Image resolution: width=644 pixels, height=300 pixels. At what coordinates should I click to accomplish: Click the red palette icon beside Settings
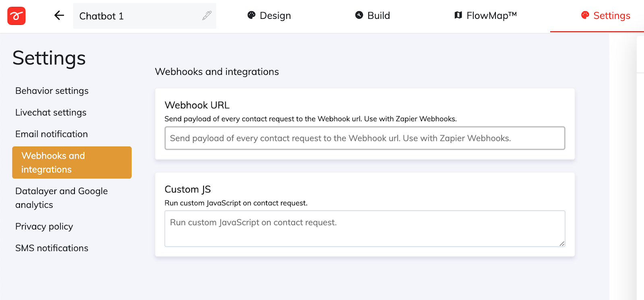(585, 15)
